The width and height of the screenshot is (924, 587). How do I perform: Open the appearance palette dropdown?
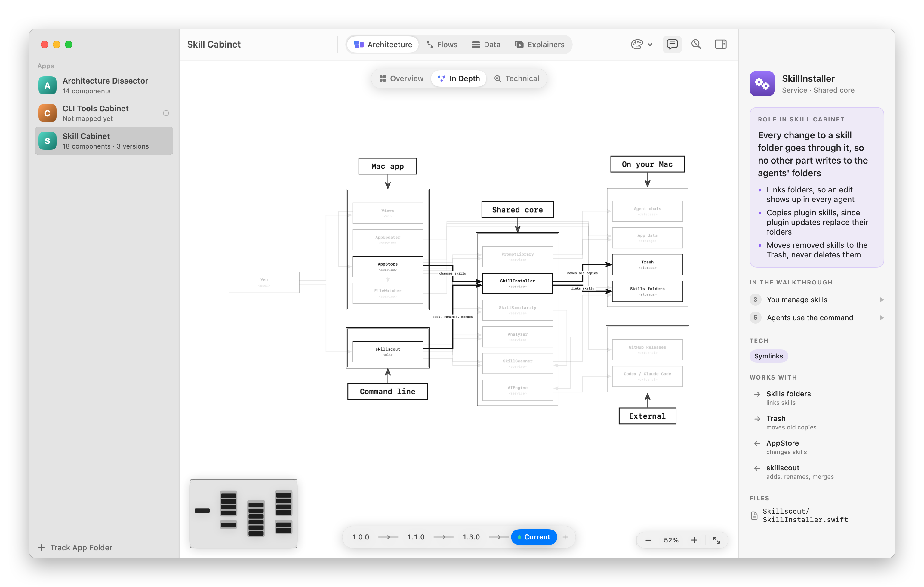click(x=642, y=45)
